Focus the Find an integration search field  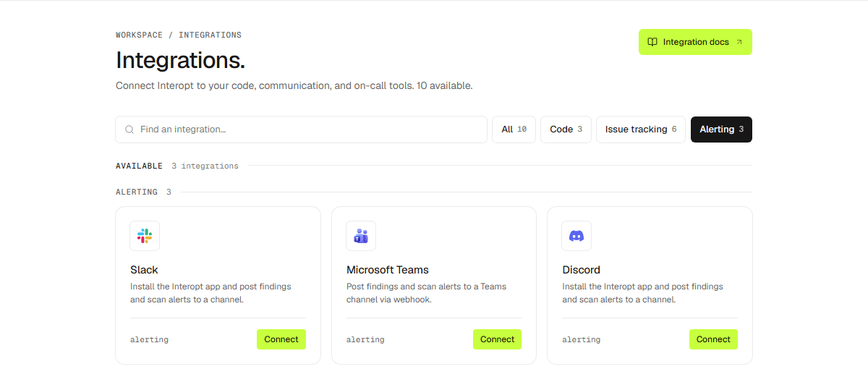pyautogui.click(x=301, y=130)
